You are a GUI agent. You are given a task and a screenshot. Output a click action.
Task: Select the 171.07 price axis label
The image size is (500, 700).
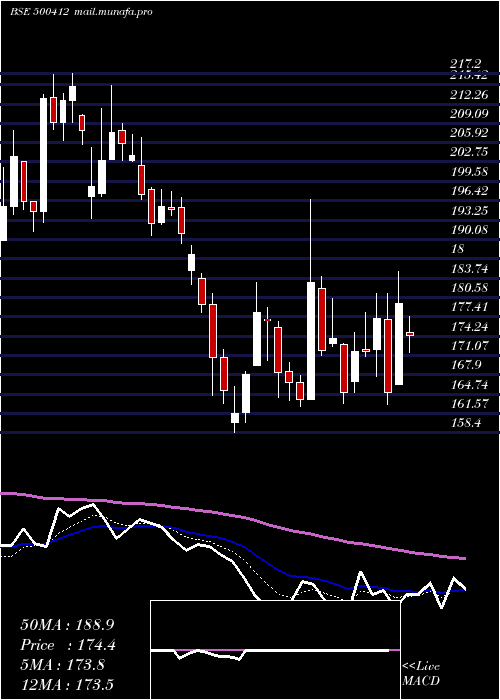[x=469, y=345]
